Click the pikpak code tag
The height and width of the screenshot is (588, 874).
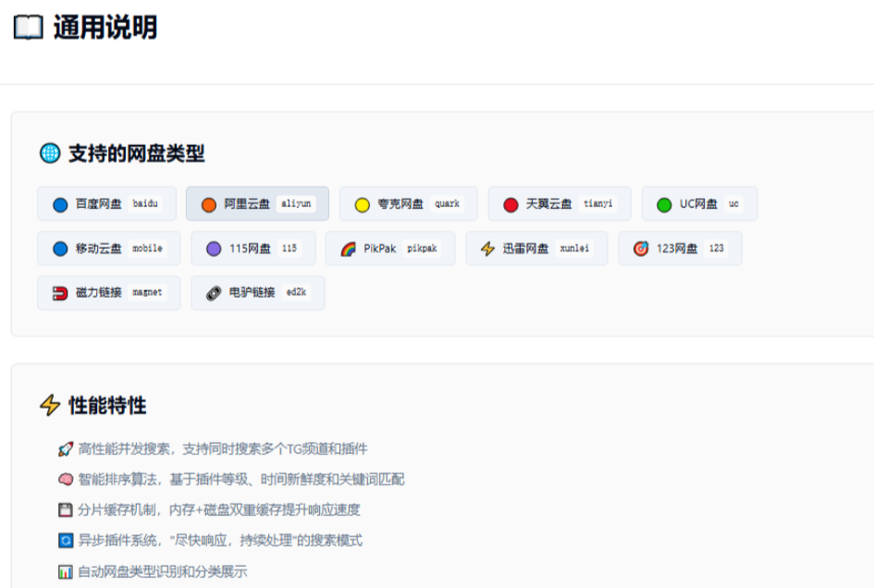(422, 248)
